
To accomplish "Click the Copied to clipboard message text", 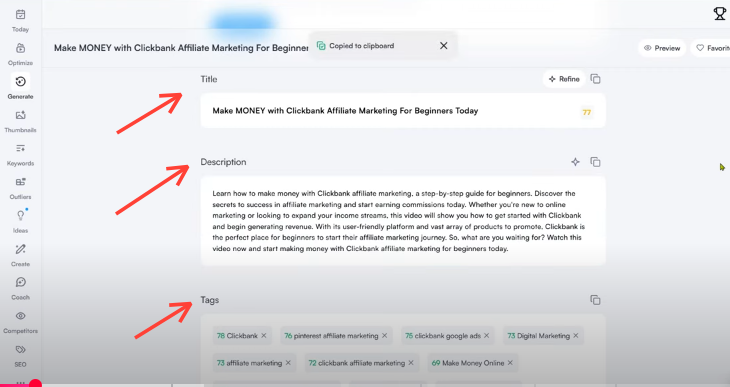I will click(362, 46).
